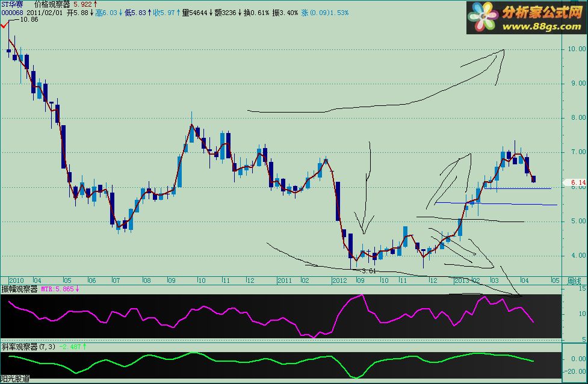Click the 6.14 current price marker
Screen dimensions: 588x384
[x=578, y=182]
